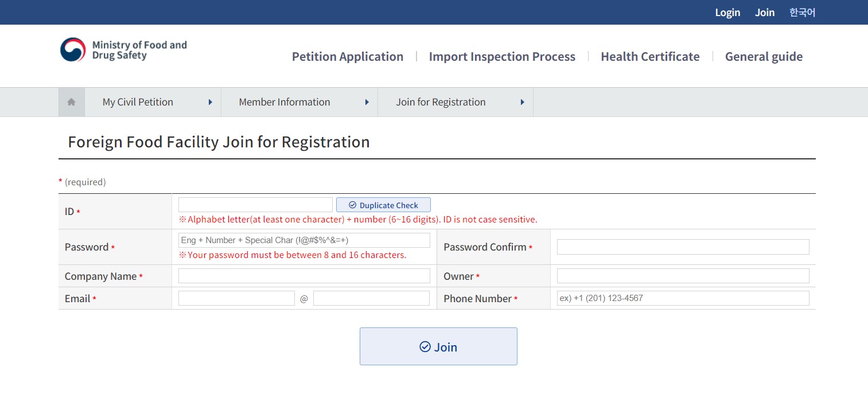Expand the Join for Registration arrow
This screenshot has width=868, height=414.
pyautogui.click(x=522, y=102)
